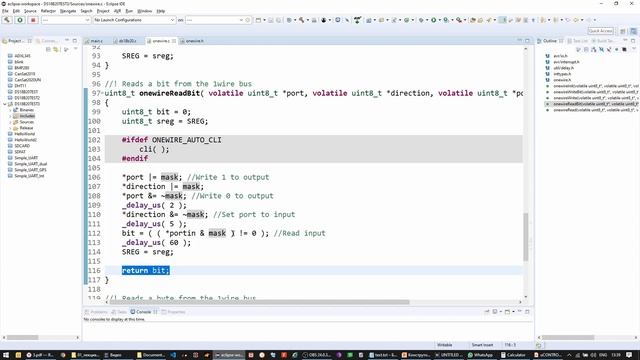Click the Quick Access field
The height and width of the screenshot is (360, 640).
point(600,31)
